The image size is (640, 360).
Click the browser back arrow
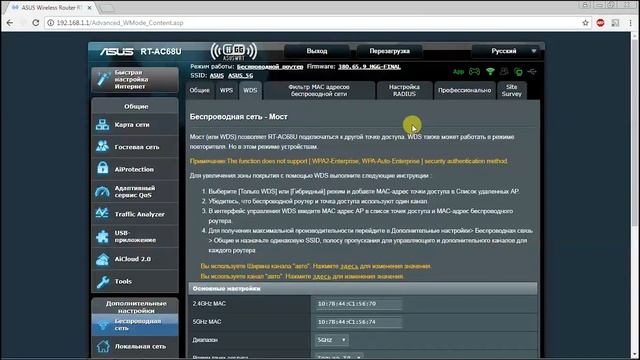tap(10, 23)
